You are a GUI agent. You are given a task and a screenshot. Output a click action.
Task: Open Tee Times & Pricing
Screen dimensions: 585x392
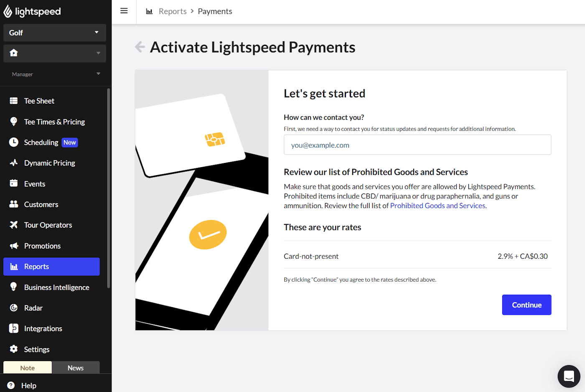point(51,122)
